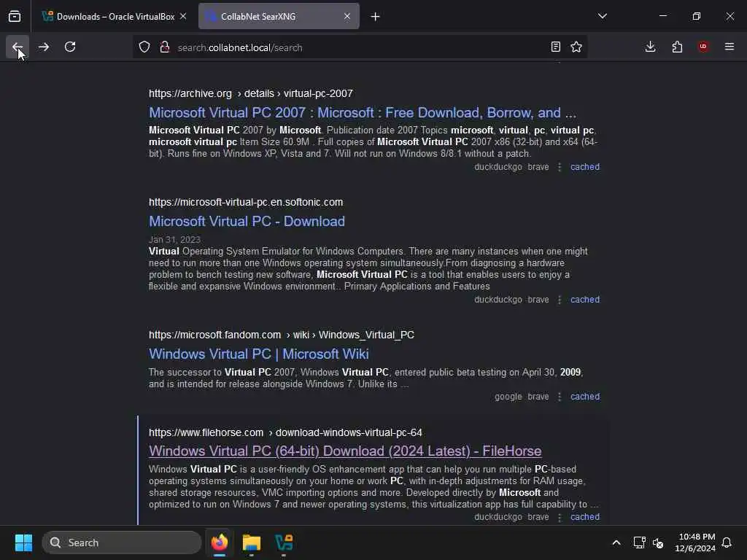Screen dimensions: 747x560
Task: Open Microsoft Virtual PC 2007 archive.org result
Action: 363,113
